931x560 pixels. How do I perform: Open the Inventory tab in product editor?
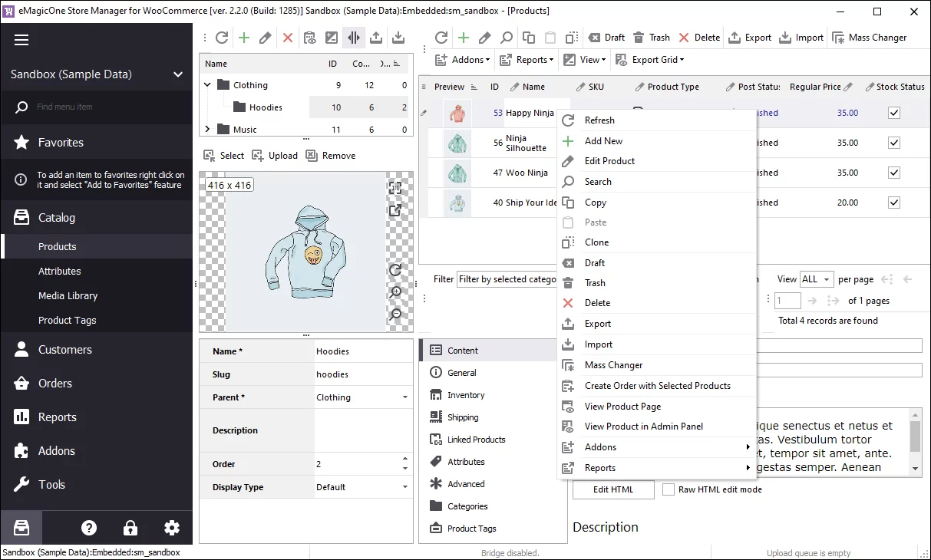pyautogui.click(x=466, y=395)
